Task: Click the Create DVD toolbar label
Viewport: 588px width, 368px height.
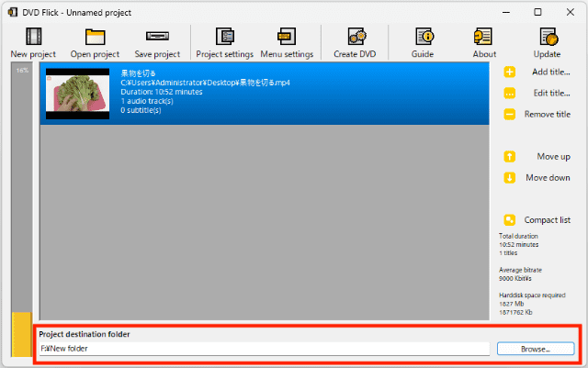Action: pyautogui.click(x=355, y=54)
